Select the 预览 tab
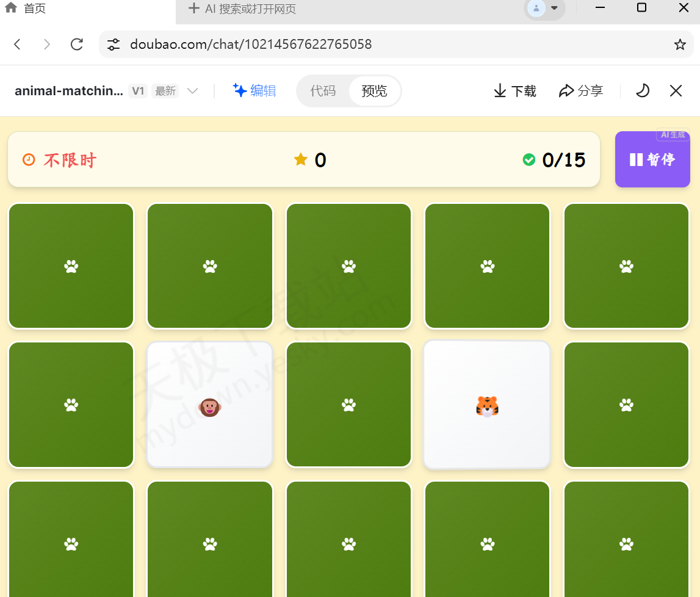The height and width of the screenshot is (597, 700). [x=374, y=90]
